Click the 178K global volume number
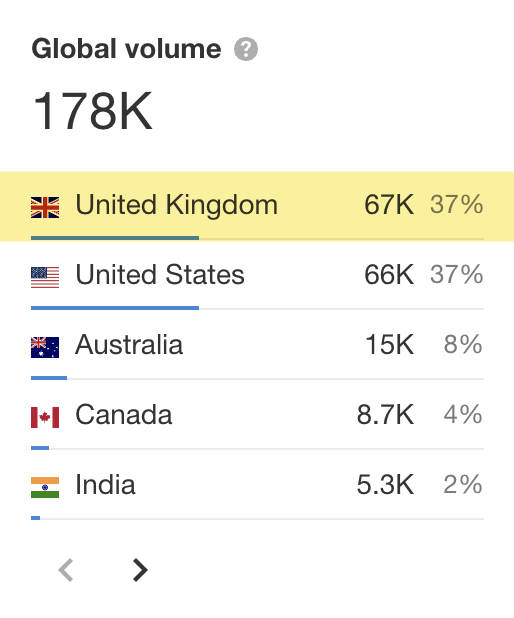Viewport: 514px width, 618px height. [x=93, y=111]
